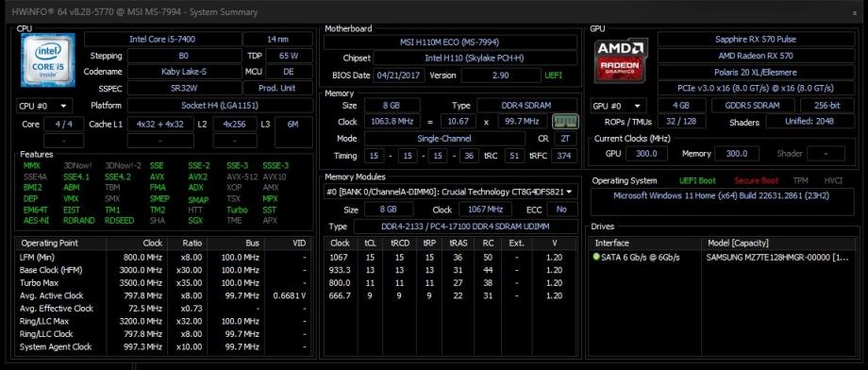
Task: Click the BIOS date 04/21/2017 field
Action: (399, 76)
